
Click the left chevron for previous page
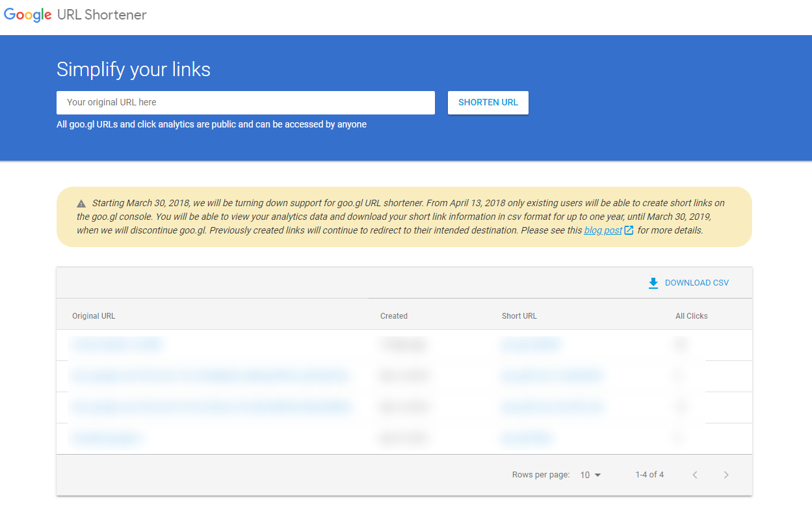695,475
